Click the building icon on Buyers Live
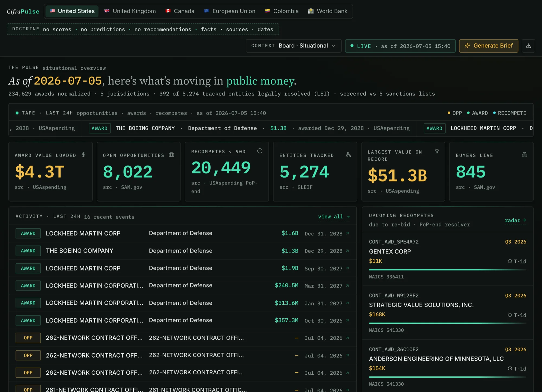 pyautogui.click(x=525, y=155)
